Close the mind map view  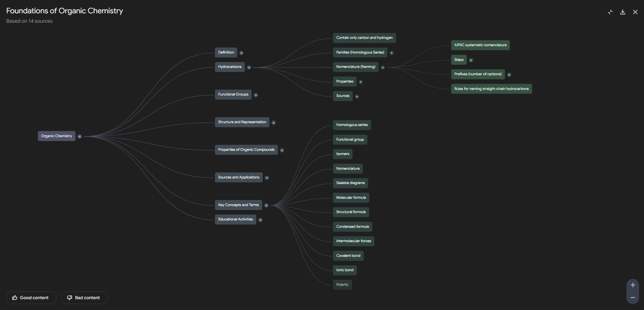(635, 12)
